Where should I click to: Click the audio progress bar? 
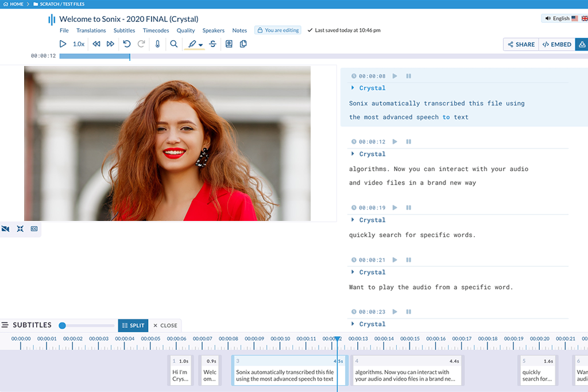(323, 56)
